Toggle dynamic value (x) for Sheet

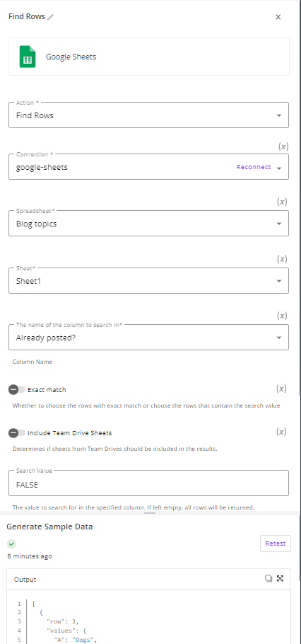[x=282, y=259]
